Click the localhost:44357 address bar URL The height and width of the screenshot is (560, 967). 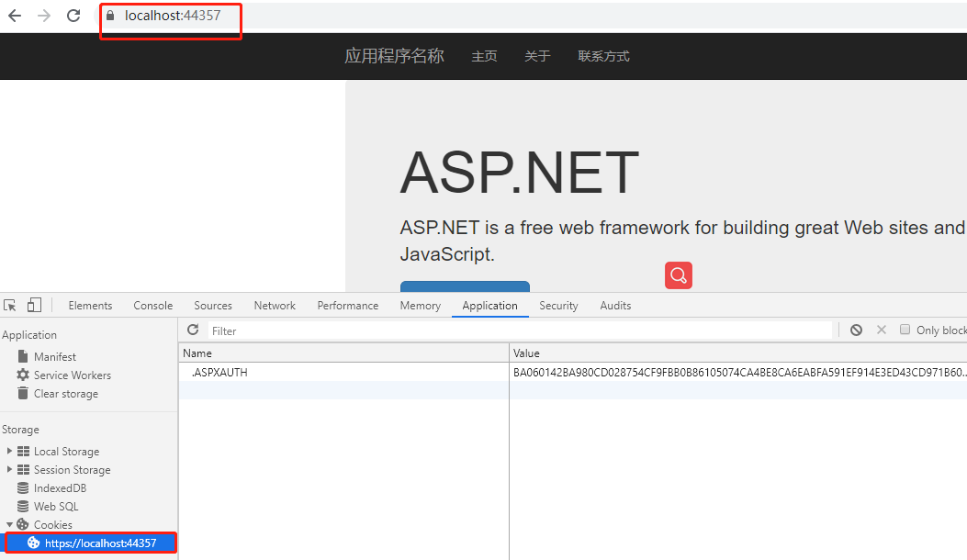coord(173,16)
